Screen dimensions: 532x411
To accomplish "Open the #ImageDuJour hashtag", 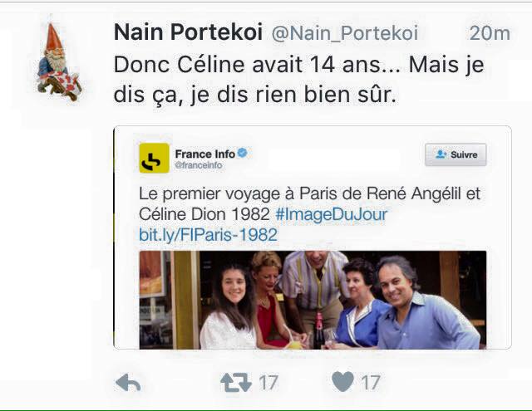I will pyautogui.click(x=331, y=214).
